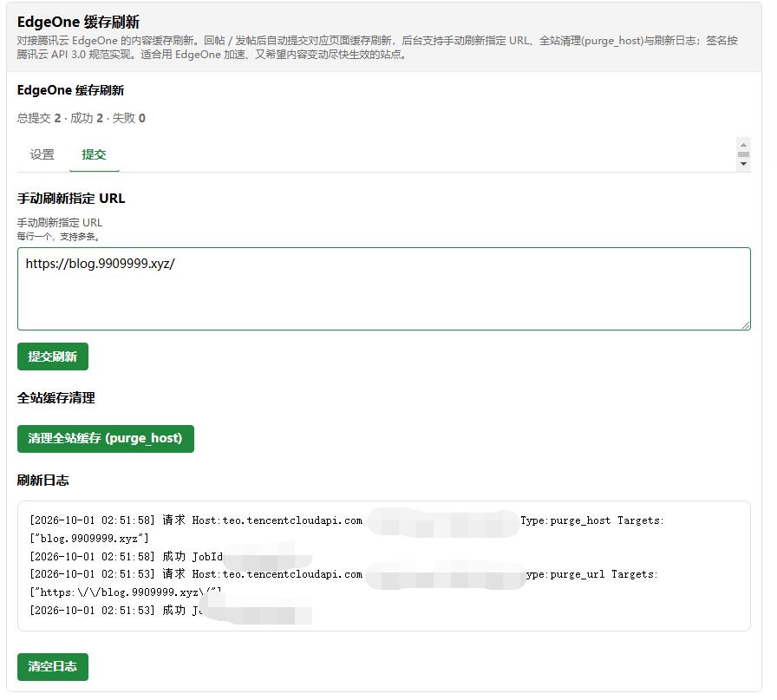
Task: Click the bold 手动刷新指定 URL heading
Action: coord(71,199)
